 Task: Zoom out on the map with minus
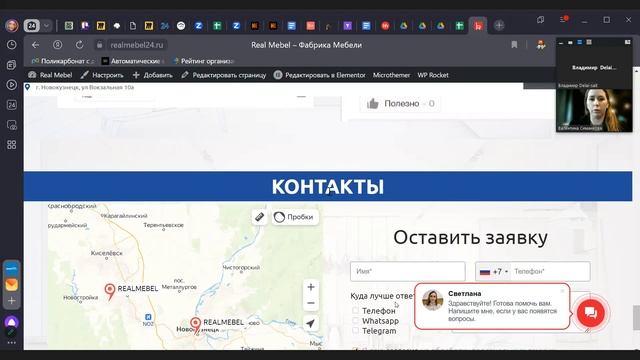click(311, 303)
